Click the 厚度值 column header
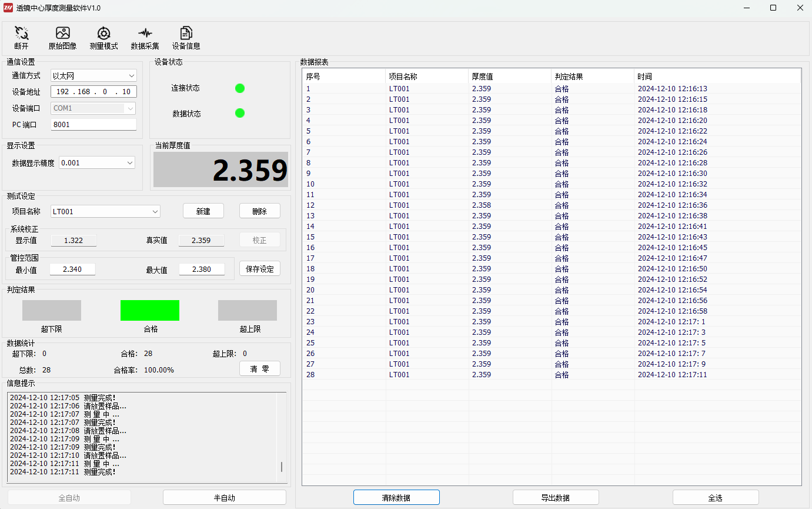This screenshot has height=509, width=812. (x=509, y=76)
